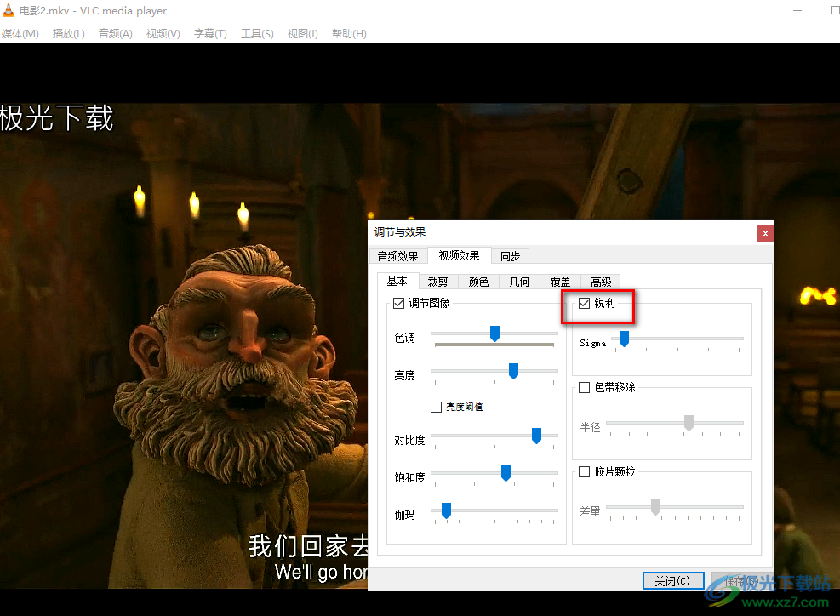This screenshot has height=616, width=840.
Task: Enable the 胶片颗粒 checkbox
Action: coord(585,471)
